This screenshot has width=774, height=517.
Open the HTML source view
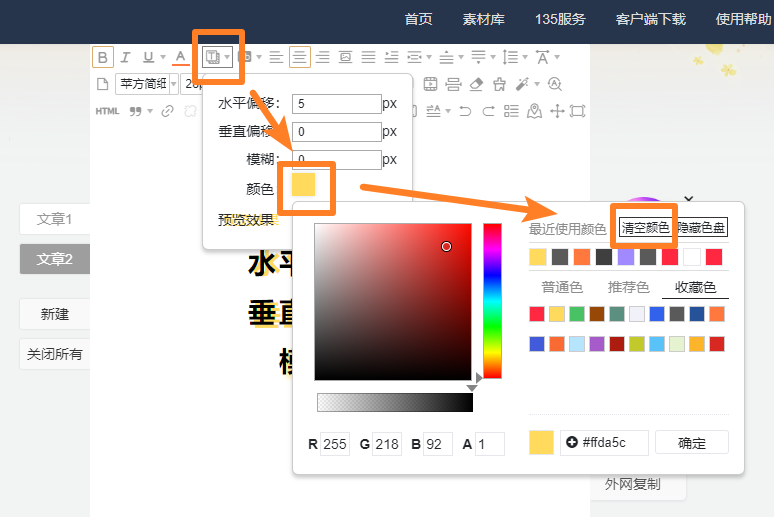coord(107,111)
